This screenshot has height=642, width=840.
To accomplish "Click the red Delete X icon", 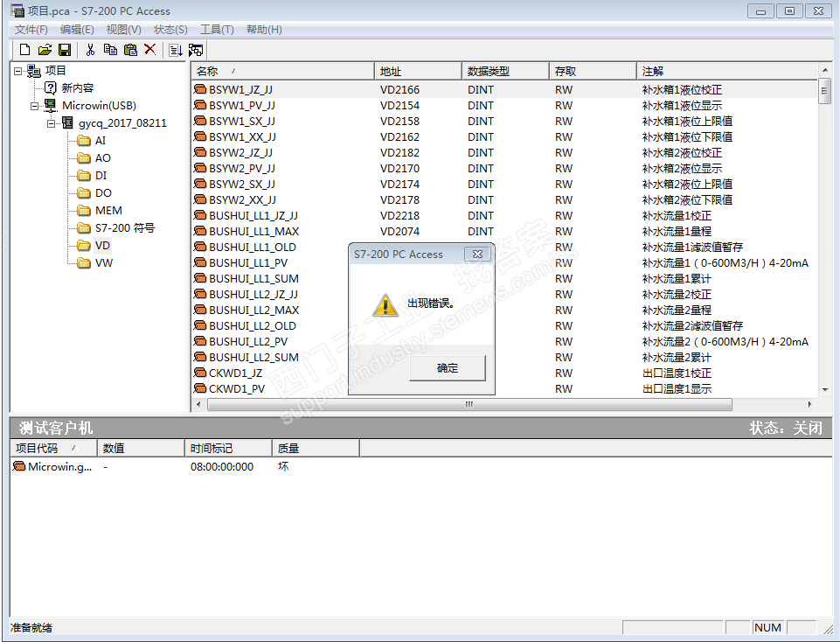I will coord(150,49).
